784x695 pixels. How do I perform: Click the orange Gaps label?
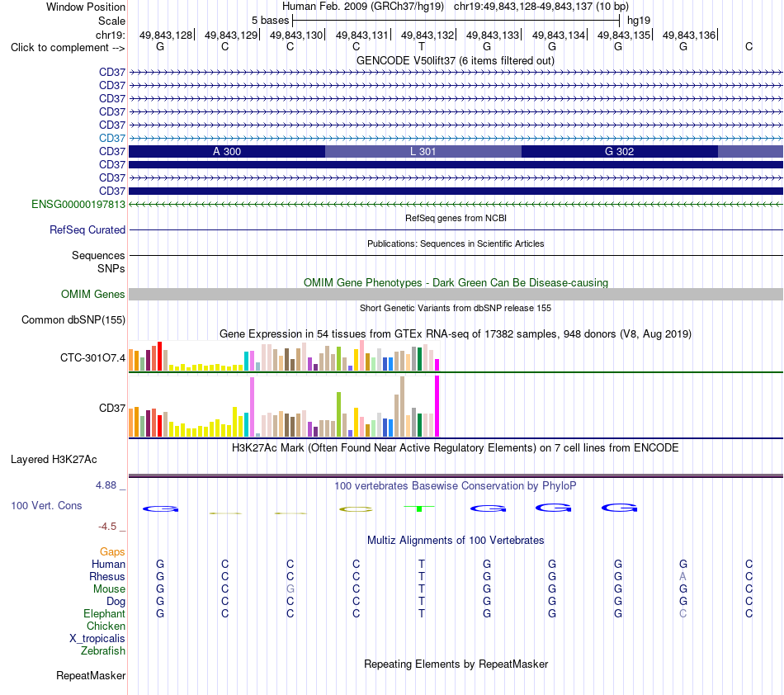pos(112,551)
